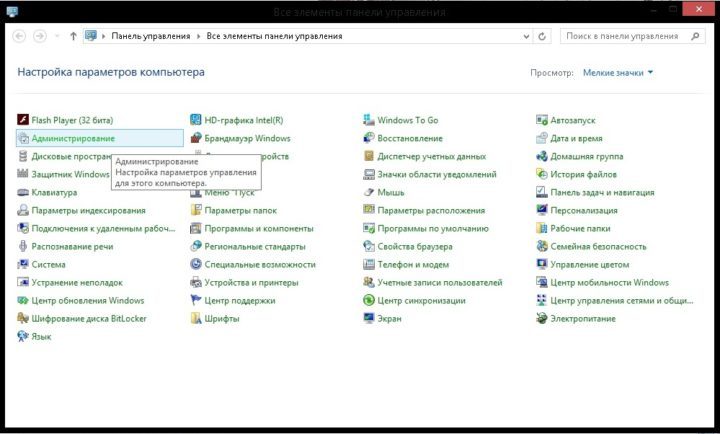
Task: Click the control panel icon in address bar
Action: coord(91,36)
